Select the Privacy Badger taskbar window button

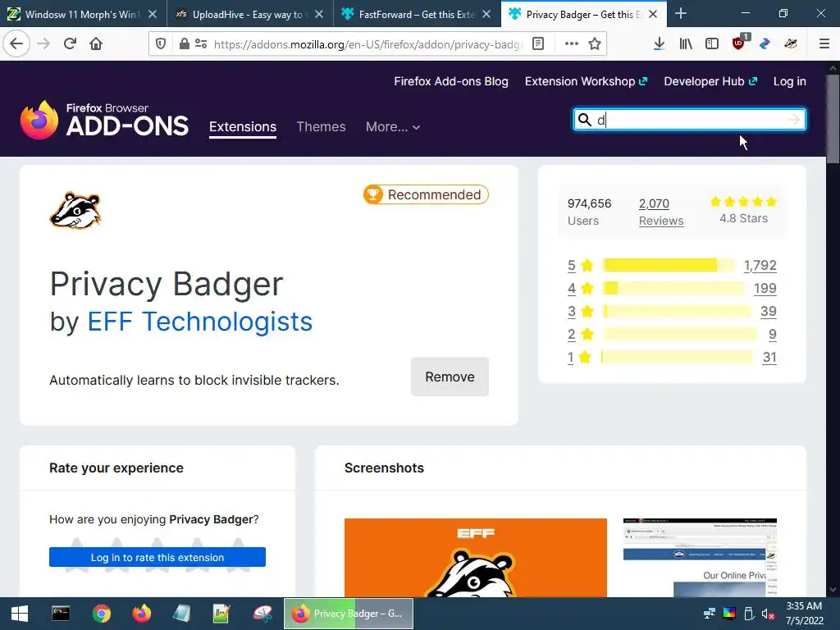349,614
